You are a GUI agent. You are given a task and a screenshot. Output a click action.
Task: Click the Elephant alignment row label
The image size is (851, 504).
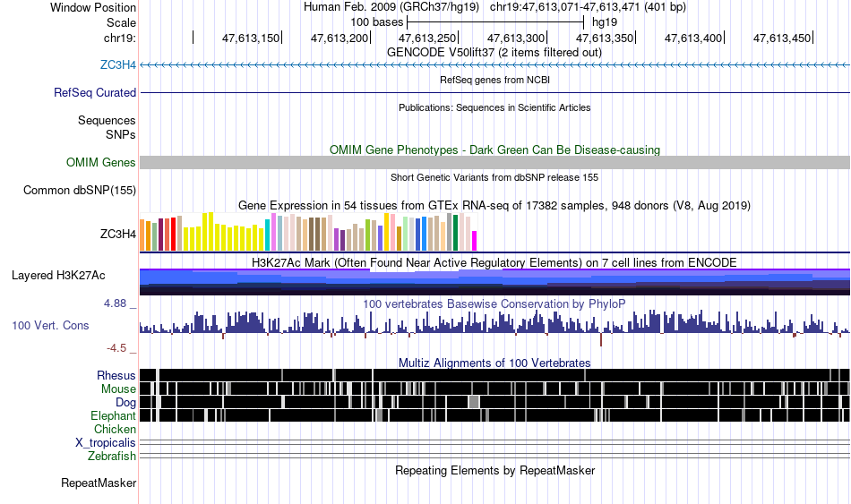point(113,416)
